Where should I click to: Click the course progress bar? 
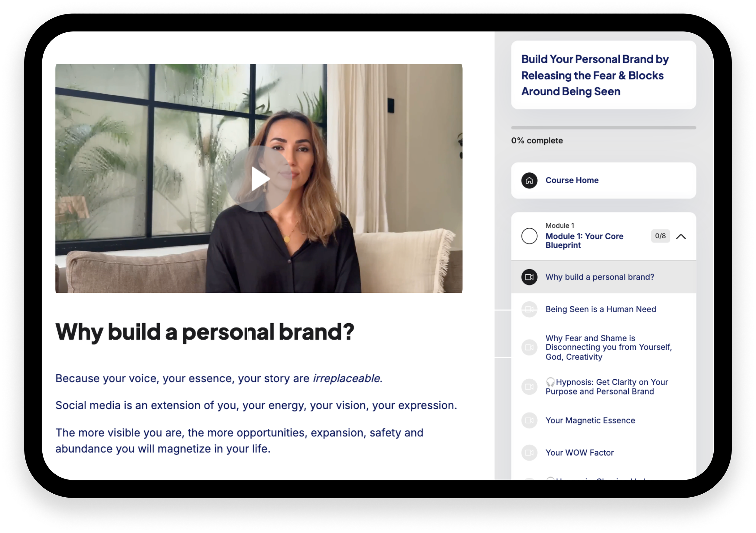click(604, 127)
